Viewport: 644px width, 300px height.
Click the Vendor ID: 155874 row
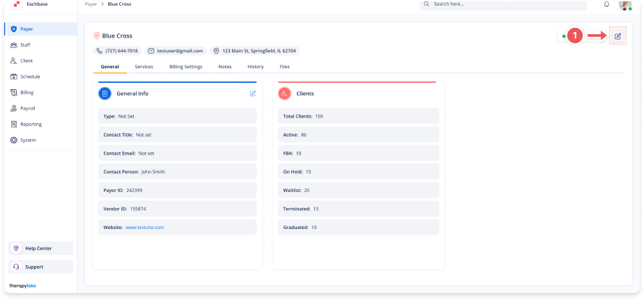[x=178, y=209]
